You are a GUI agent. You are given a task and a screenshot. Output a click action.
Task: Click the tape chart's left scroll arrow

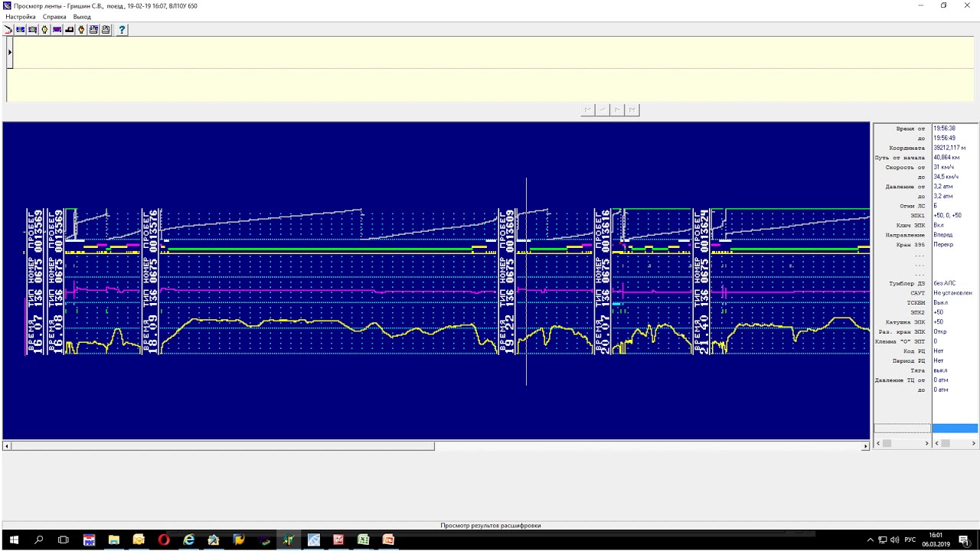click(x=7, y=446)
